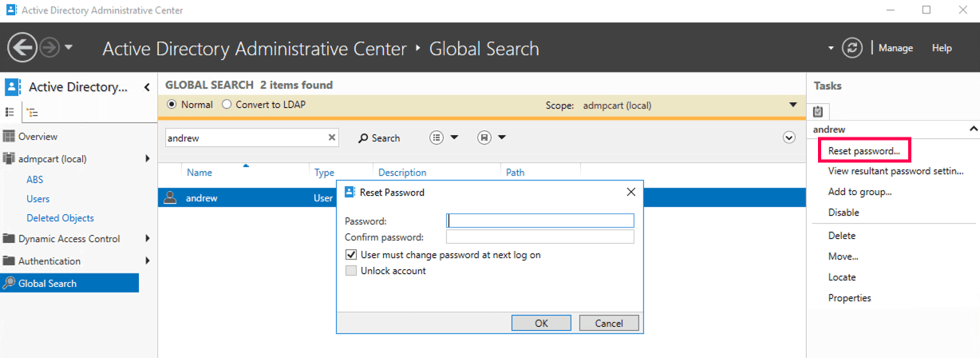Click Dynamic Access Control folder icon

click(x=9, y=239)
